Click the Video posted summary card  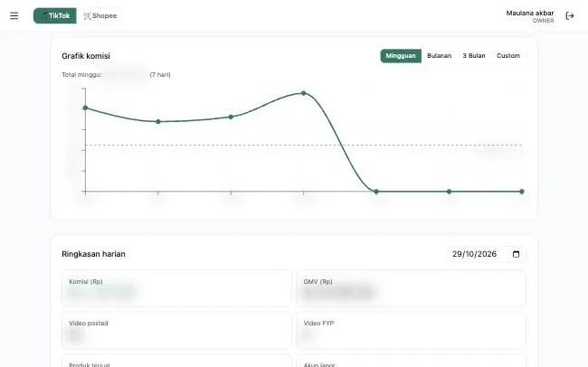pyautogui.click(x=176, y=330)
